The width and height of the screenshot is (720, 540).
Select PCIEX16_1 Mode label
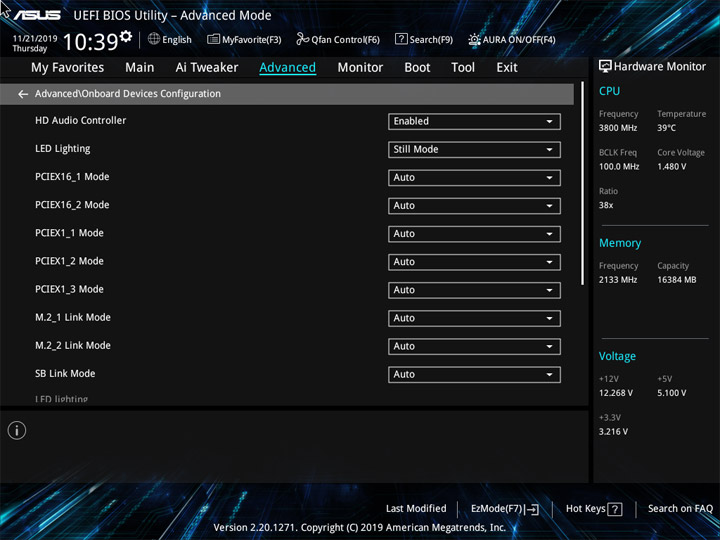point(72,177)
